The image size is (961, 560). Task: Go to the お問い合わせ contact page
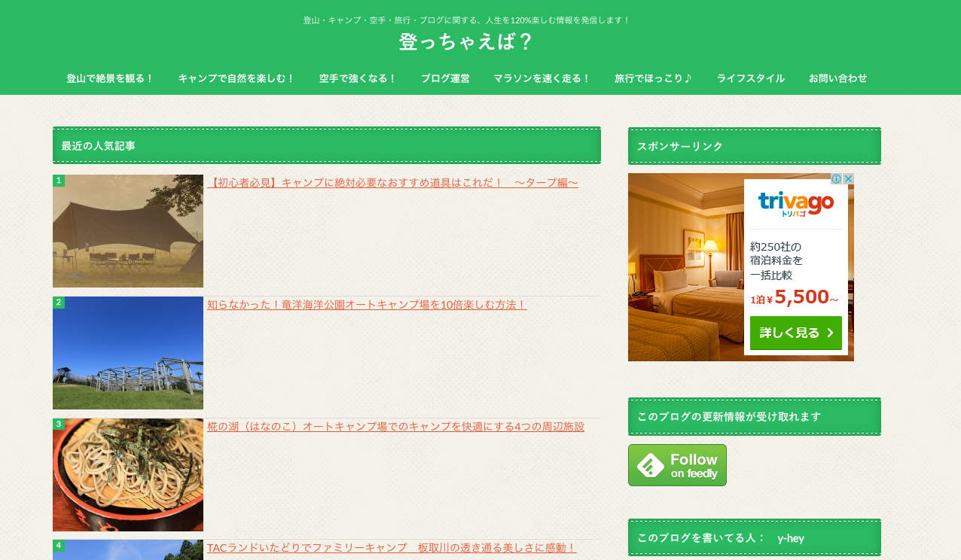838,78
